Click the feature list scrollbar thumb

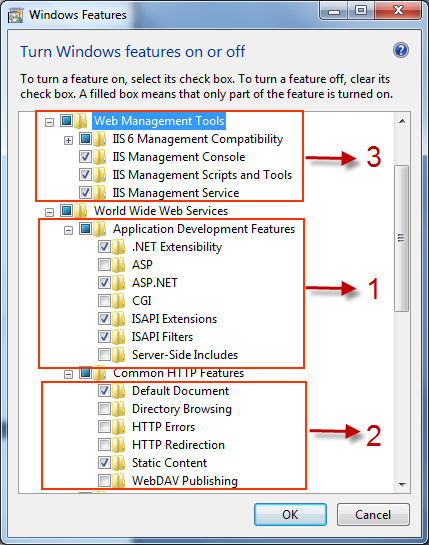click(402, 238)
